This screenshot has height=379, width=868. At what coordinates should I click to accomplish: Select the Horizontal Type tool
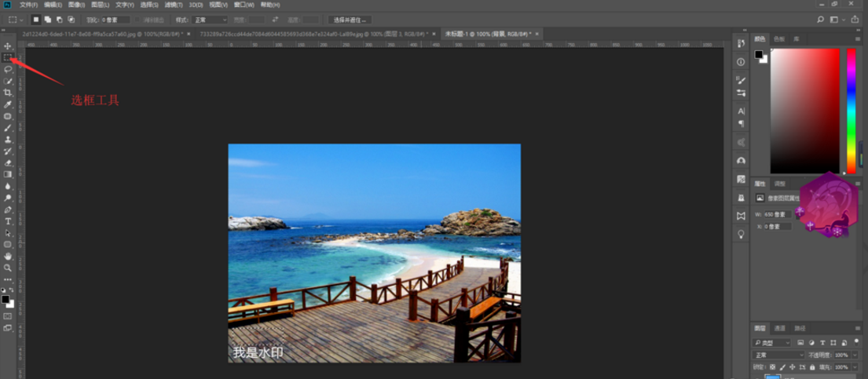(8, 221)
